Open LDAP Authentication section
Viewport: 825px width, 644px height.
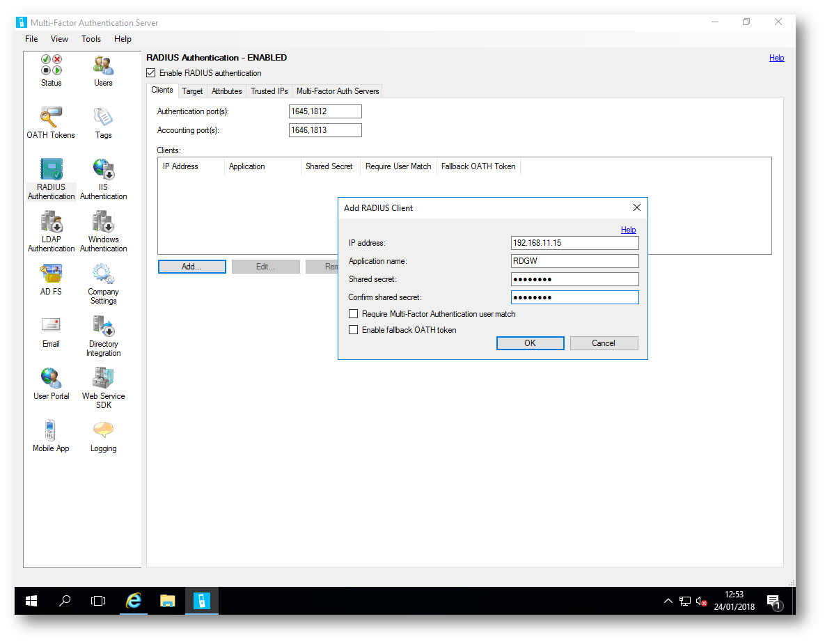click(x=51, y=231)
